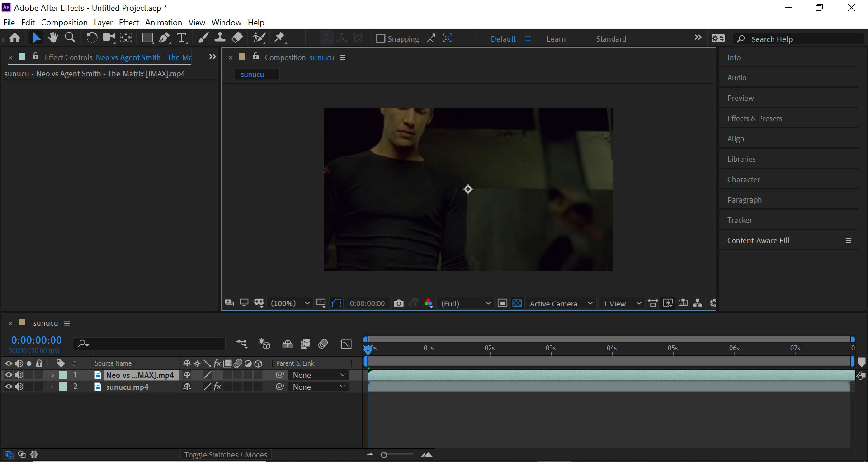Click the Draft 3D icon in timeline

pyautogui.click(x=264, y=344)
